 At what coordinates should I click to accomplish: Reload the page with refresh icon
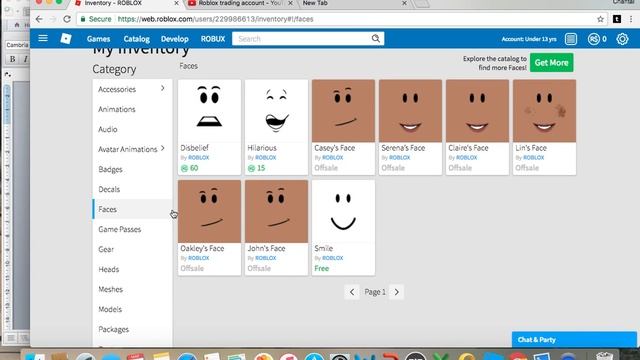tap(67, 19)
